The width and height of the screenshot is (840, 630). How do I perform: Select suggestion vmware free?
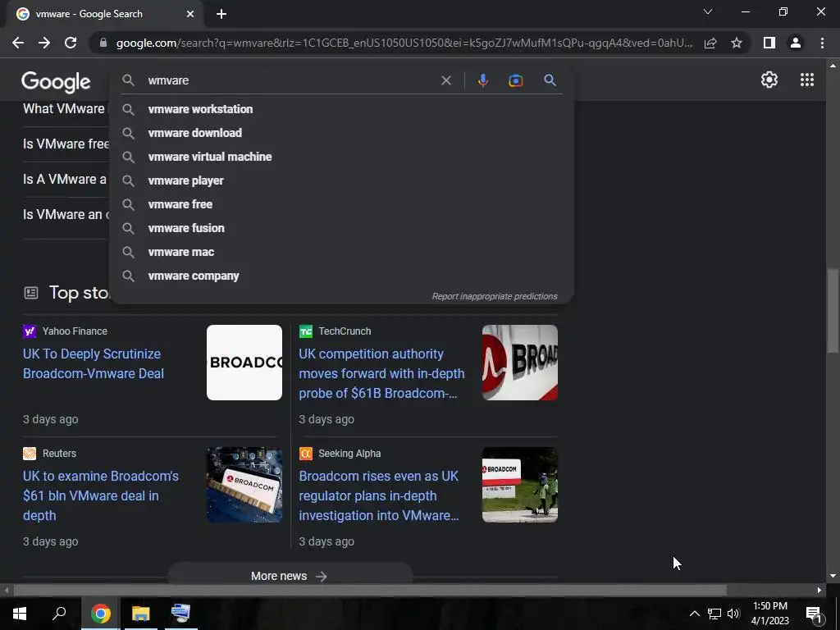click(342, 204)
